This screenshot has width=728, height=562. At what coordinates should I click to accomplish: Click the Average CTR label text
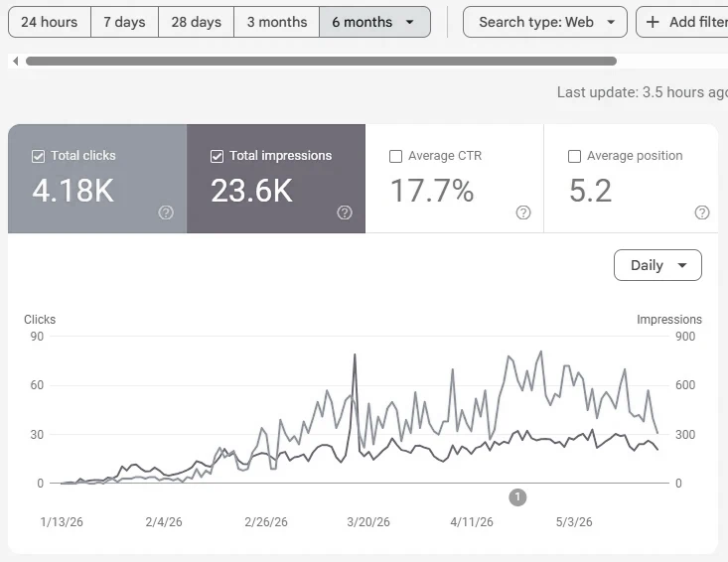pyautogui.click(x=445, y=156)
